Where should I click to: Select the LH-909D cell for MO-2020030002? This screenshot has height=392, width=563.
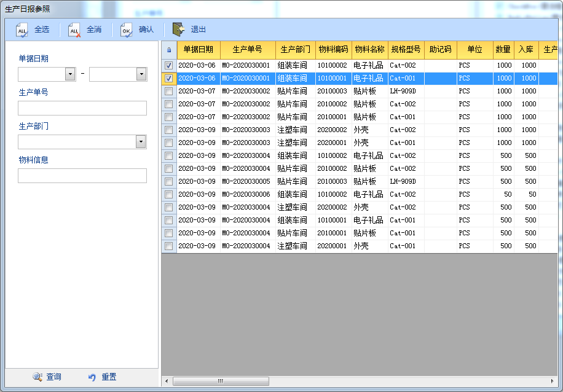pyautogui.click(x=406, y=91)
